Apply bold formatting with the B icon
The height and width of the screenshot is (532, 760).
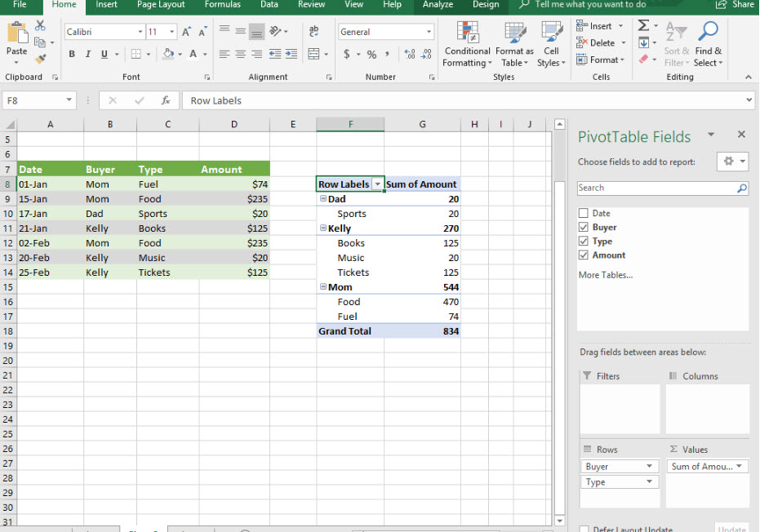click(72, 55)
